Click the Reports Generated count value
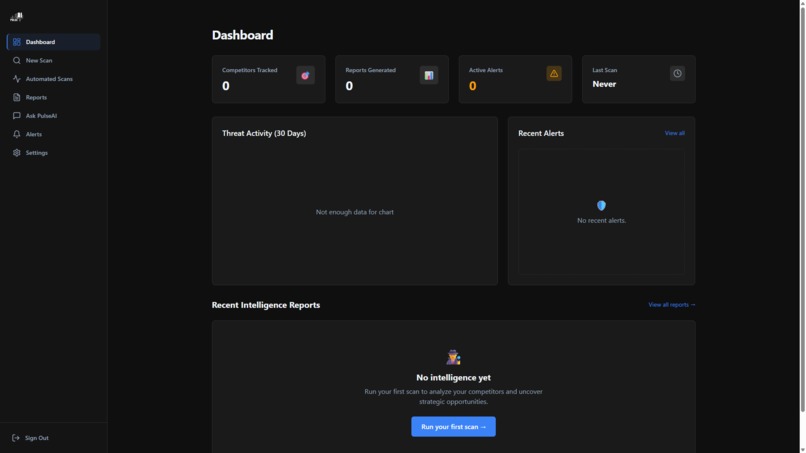The width and height of the screenshot is (806, 453). (349, 86)
